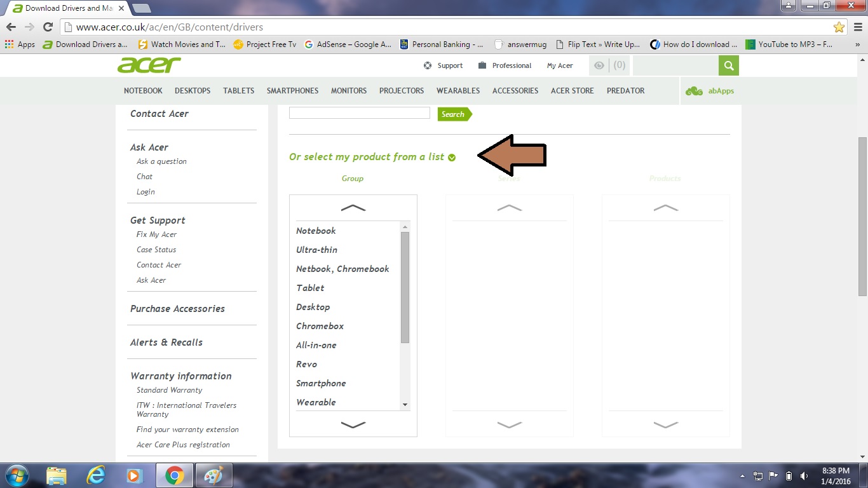Select Wearable in the Group list
Viewport: 868px width, 488px height.
(316, 402)
